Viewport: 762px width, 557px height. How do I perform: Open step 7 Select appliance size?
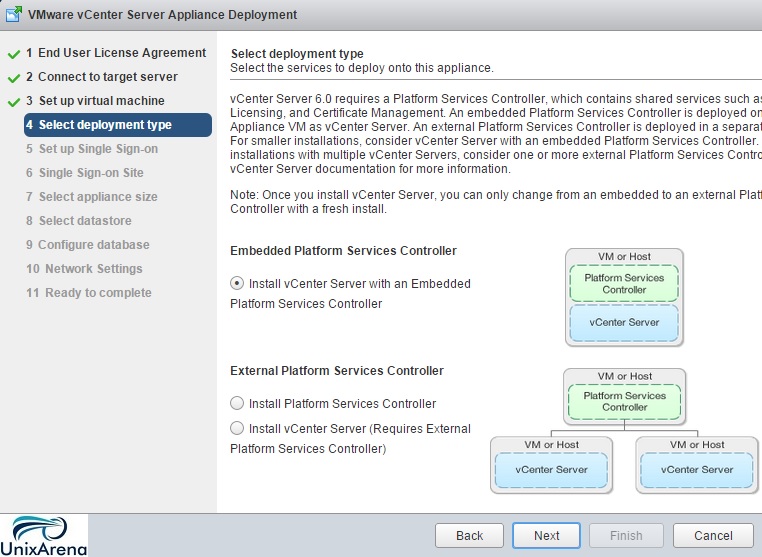coord(91,197)
